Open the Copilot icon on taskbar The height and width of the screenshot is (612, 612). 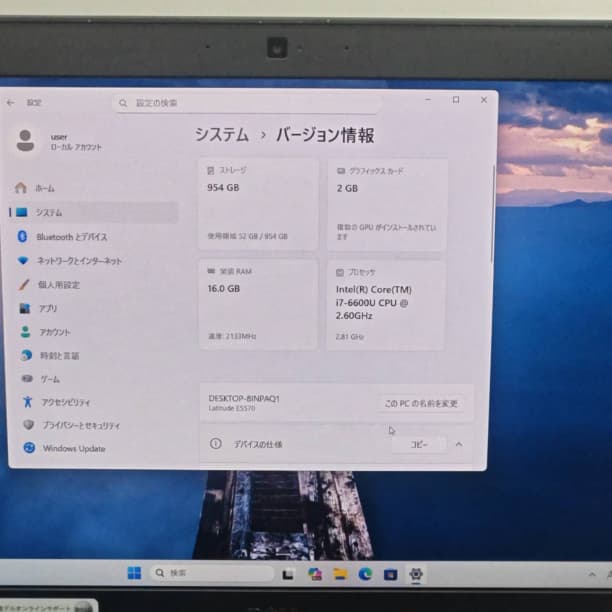315,574
